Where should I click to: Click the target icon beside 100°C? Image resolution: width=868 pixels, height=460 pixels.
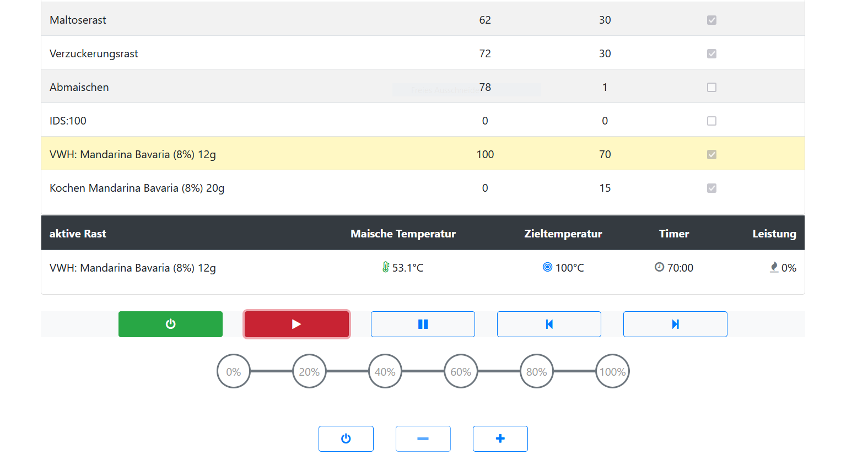coord(547,267)
